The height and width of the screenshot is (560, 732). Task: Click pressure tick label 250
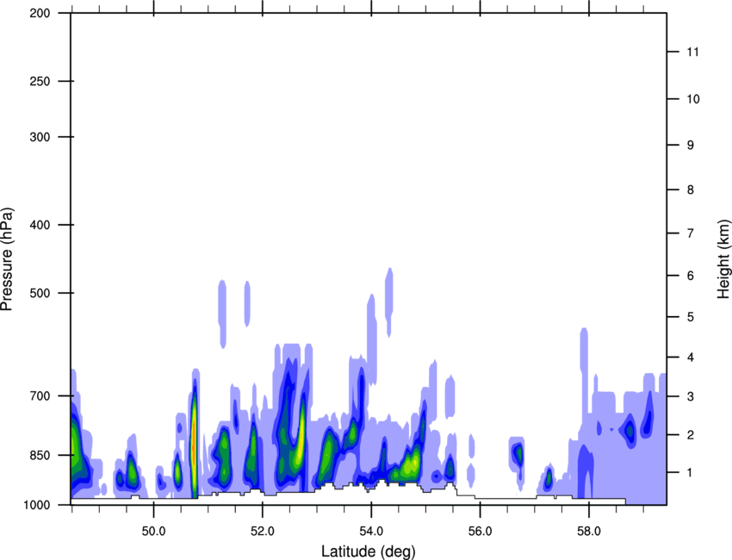[40, 81]
